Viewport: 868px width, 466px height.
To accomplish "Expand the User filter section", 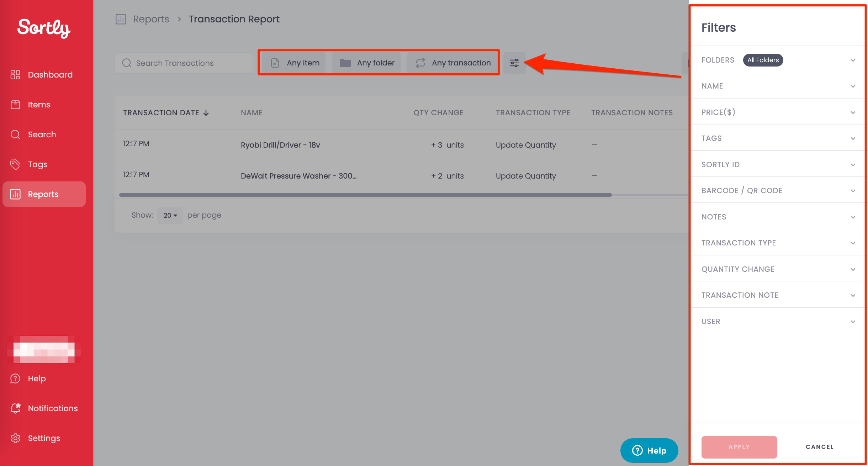I will point(777,322).
